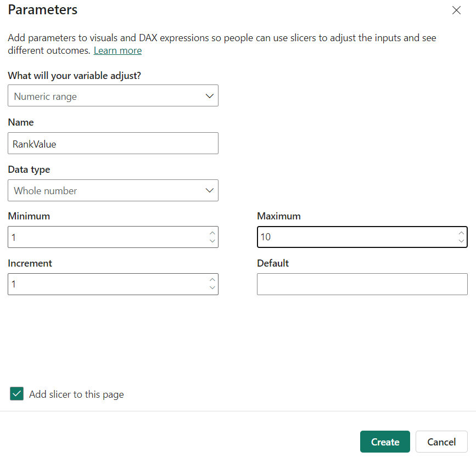Click the Name field containing RankValue
The image size is (476, 463).
113,143
